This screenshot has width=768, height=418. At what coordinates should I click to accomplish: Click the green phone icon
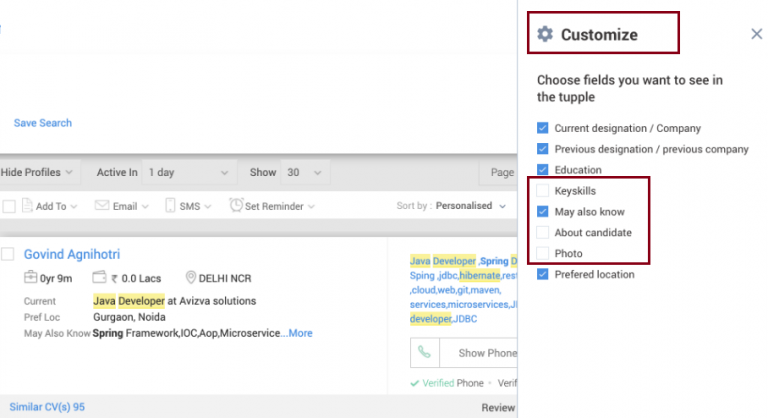pos(425,353)
